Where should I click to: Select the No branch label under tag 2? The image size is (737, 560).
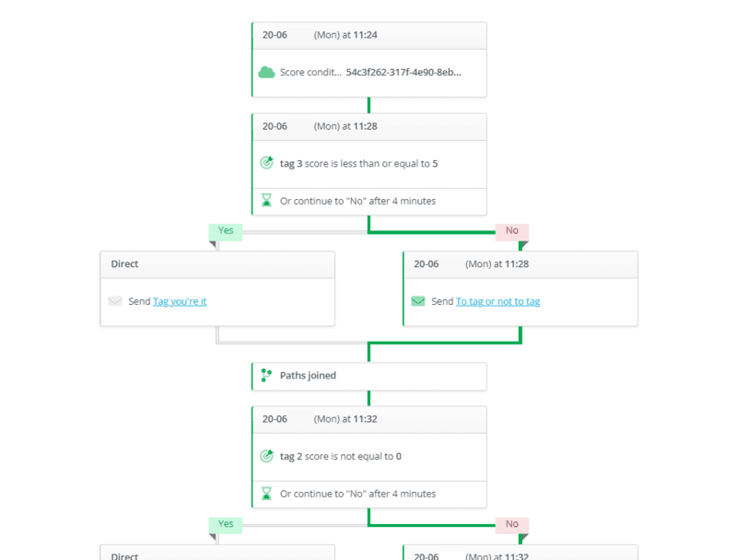click(512, 524)
